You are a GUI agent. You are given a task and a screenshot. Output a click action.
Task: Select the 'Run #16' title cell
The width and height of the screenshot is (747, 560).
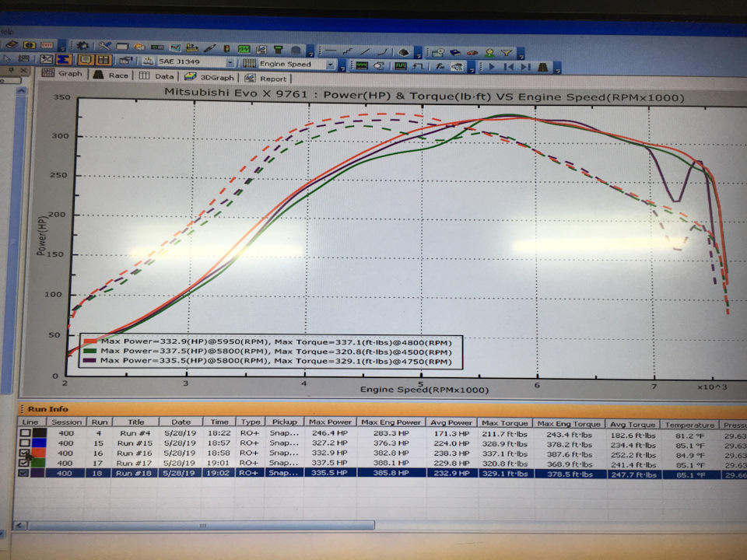[135, 453]
